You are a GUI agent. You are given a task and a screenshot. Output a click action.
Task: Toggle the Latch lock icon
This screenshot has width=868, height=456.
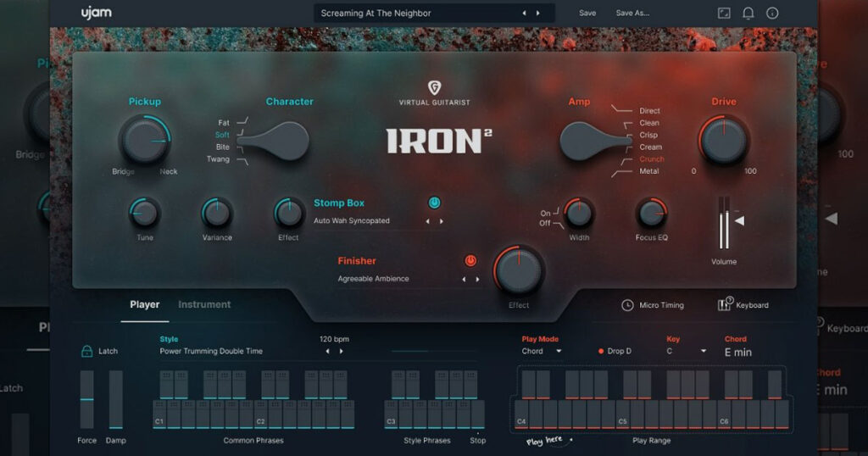click(87, 351)
